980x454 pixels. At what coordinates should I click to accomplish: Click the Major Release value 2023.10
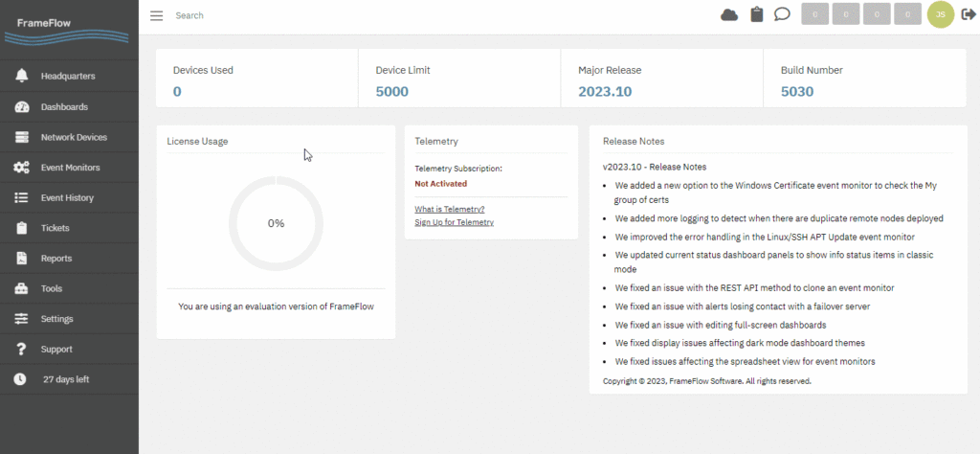(605, 92)
